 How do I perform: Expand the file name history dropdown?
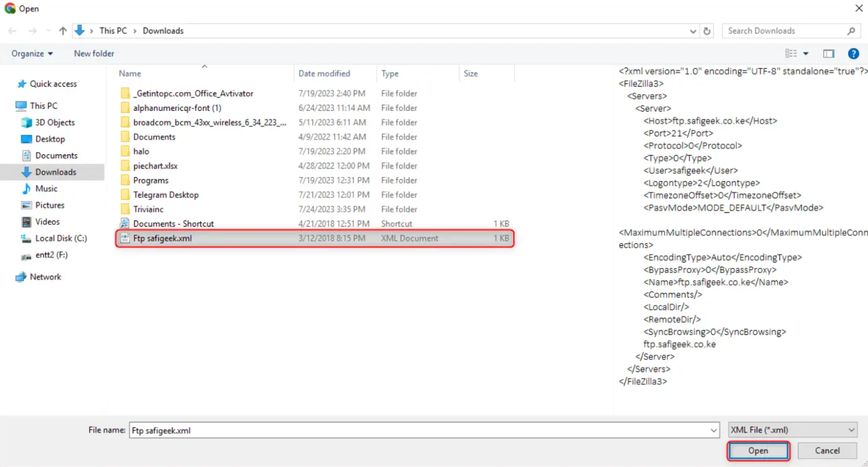tap(713, 430)
